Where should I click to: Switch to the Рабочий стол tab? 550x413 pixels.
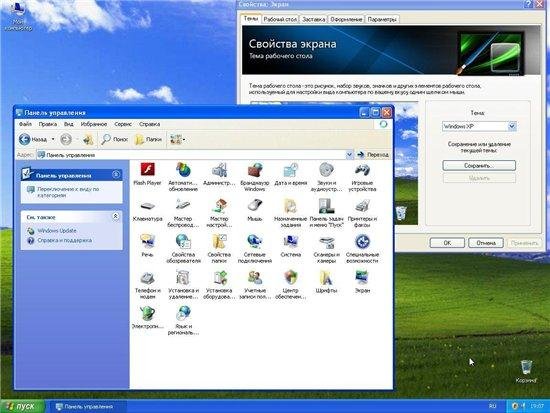click(x=280, y=19)
